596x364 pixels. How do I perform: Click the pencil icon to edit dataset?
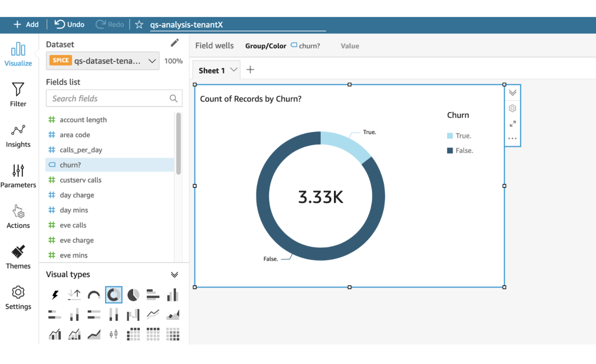174,43
